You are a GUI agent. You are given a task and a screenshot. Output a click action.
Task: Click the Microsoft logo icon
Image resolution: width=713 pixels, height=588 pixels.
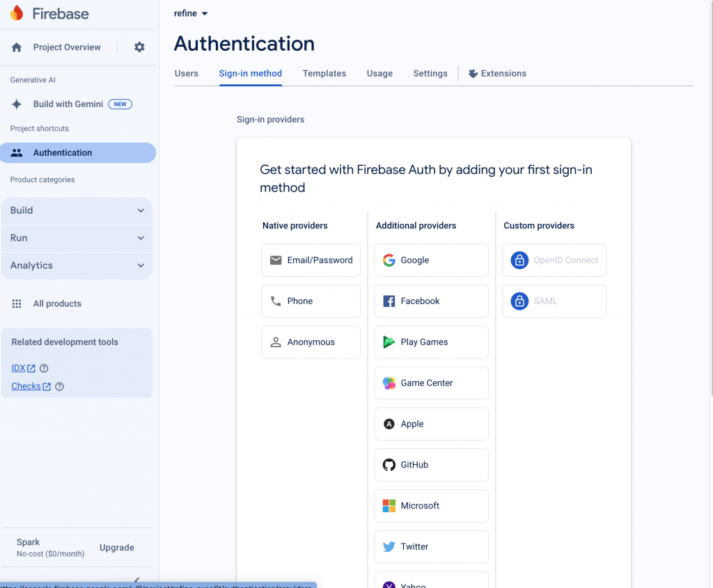(x=389, y=506)
